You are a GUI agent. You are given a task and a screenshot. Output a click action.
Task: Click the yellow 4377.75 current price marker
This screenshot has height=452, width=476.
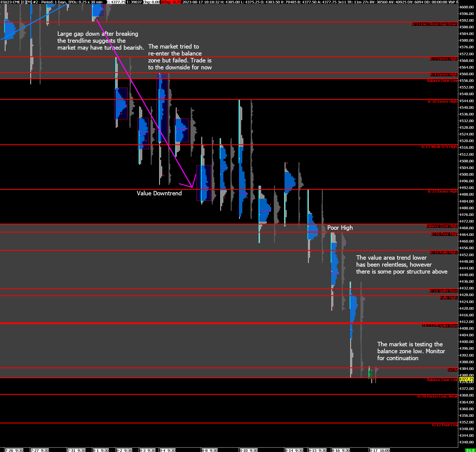(466, 379)
